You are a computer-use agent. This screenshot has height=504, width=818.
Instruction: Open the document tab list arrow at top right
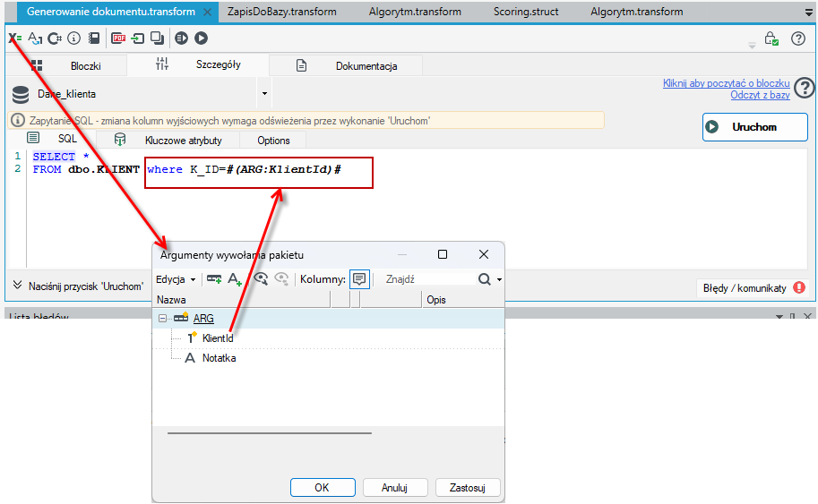(809, 12)
